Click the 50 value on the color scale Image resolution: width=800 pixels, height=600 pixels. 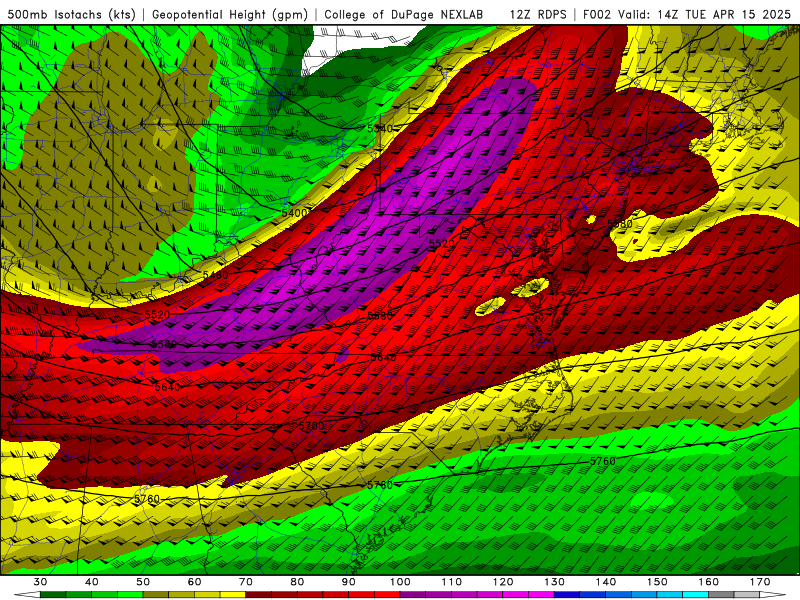click(143, 582)
